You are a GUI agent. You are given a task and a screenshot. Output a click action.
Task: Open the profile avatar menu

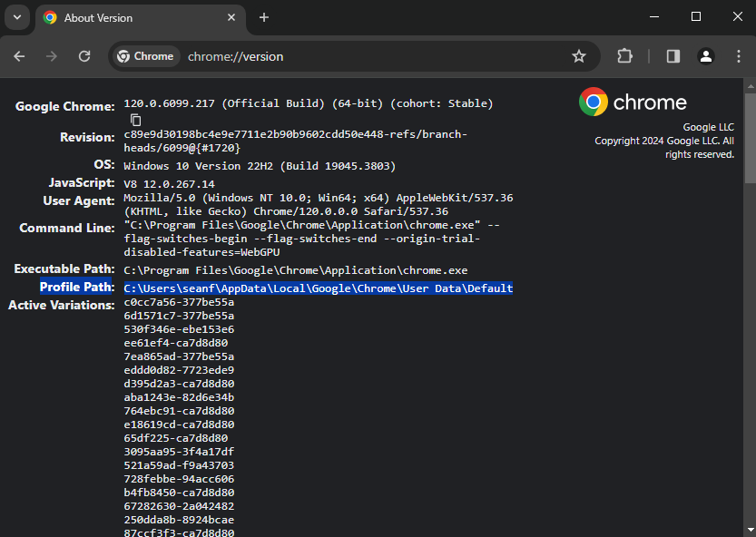[x=706, y=56]
